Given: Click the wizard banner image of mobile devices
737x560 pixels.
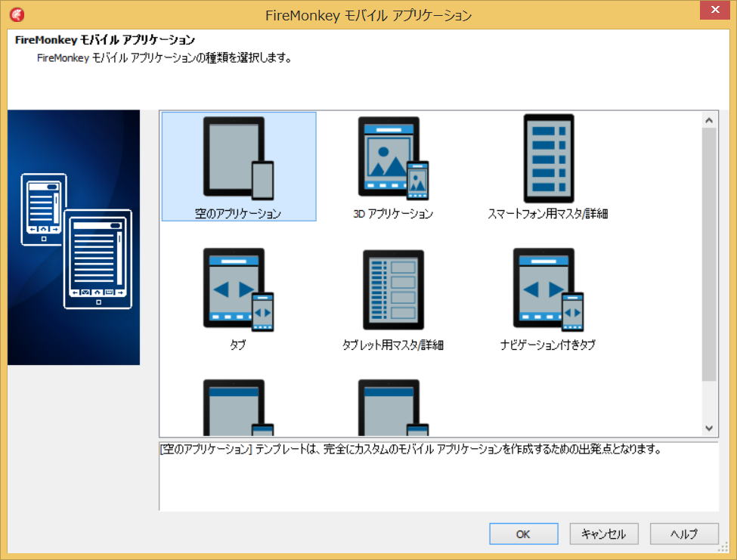Looking at the screenshot, I should click(x=74, y=237).
